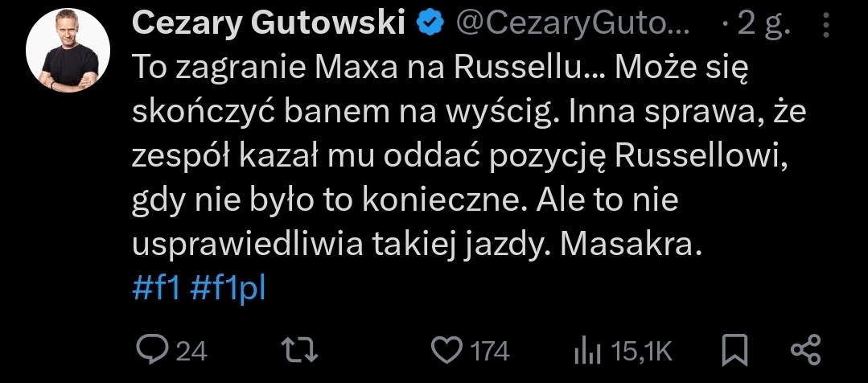Repost the tweet with the retweet icon
The image size is (868, 383).
click(x=303, y=350)
